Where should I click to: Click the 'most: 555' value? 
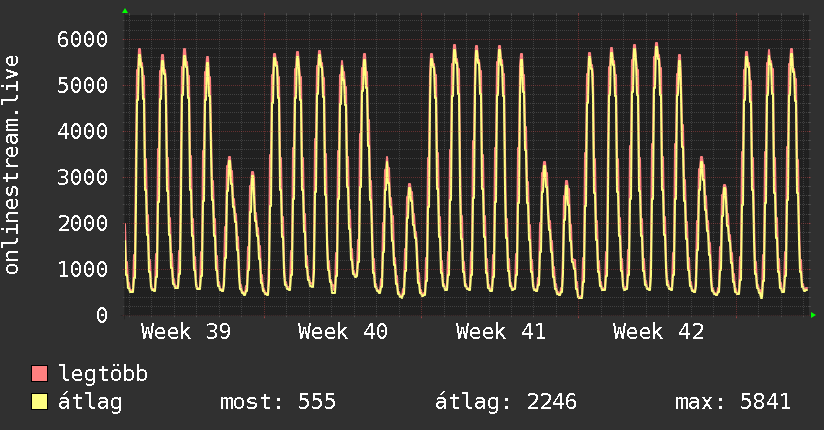[x=278, y=402]
